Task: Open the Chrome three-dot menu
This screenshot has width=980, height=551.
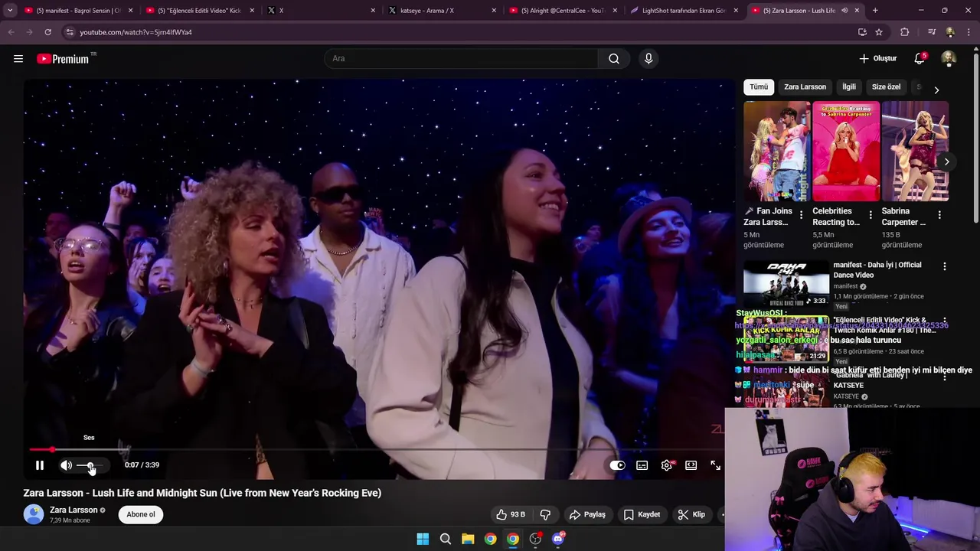Action: tap(969, 32)
